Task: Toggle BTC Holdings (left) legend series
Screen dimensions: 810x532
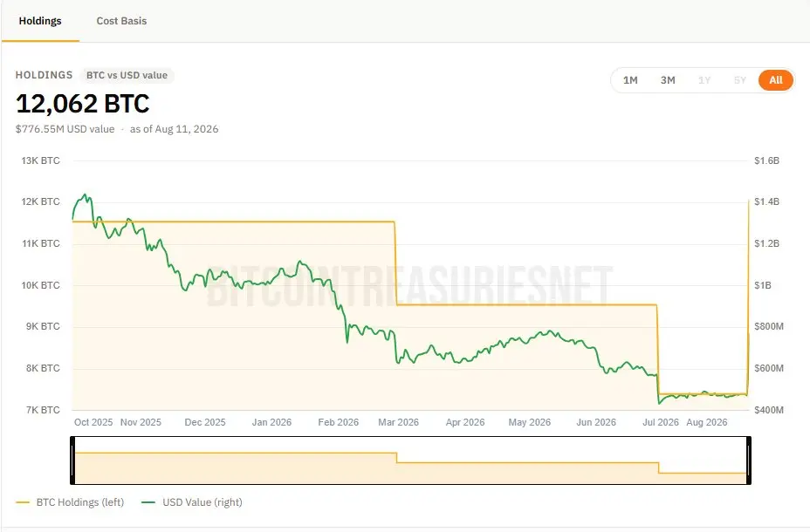Action: coord(70,502)
